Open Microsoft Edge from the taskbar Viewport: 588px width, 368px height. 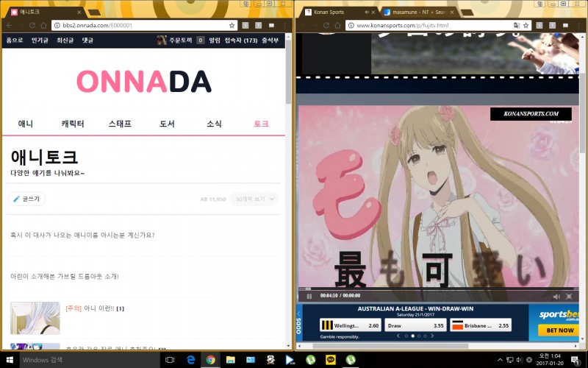pos(190,360)
